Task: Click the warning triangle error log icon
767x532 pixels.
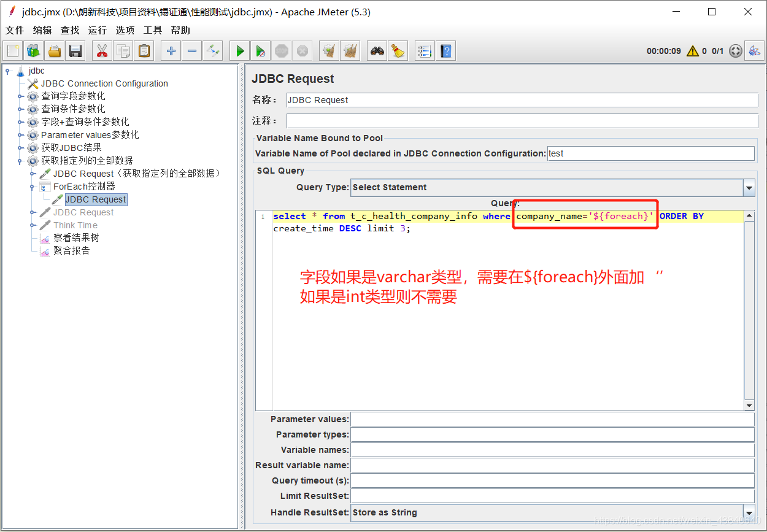Action: 693,51
